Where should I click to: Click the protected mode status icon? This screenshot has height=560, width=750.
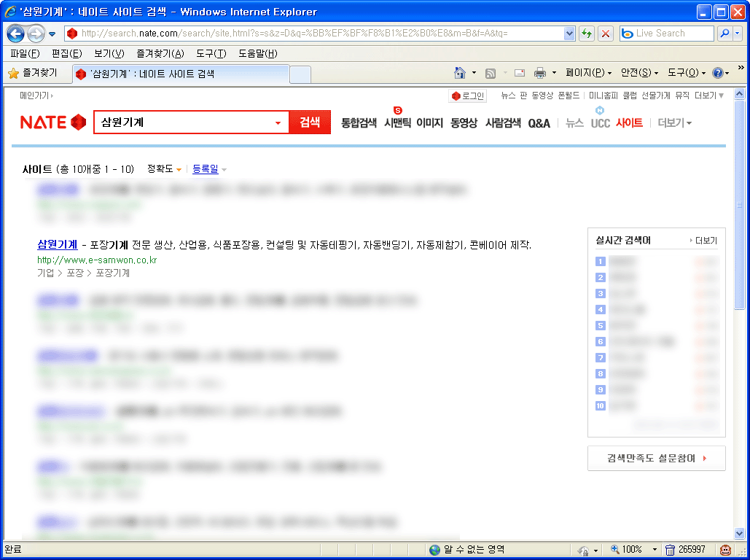pyautogui.click(x=583, y=550)
